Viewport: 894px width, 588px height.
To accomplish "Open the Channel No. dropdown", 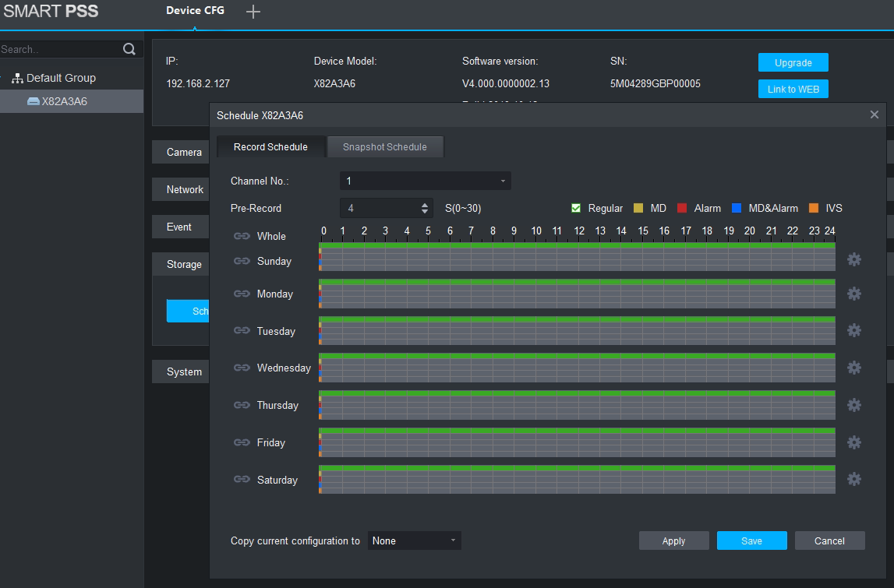I will (x=425, y=181).
